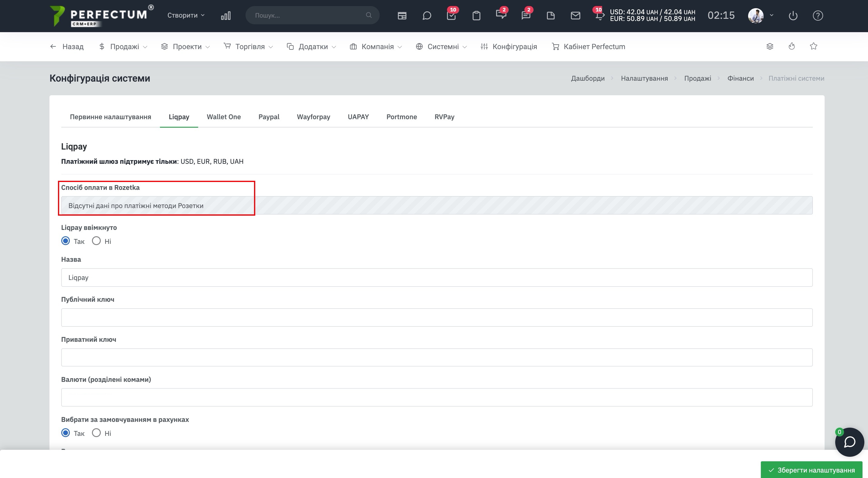Expand the user profile dropdown arrow
The image size is (868, 478).
point(771,15)
